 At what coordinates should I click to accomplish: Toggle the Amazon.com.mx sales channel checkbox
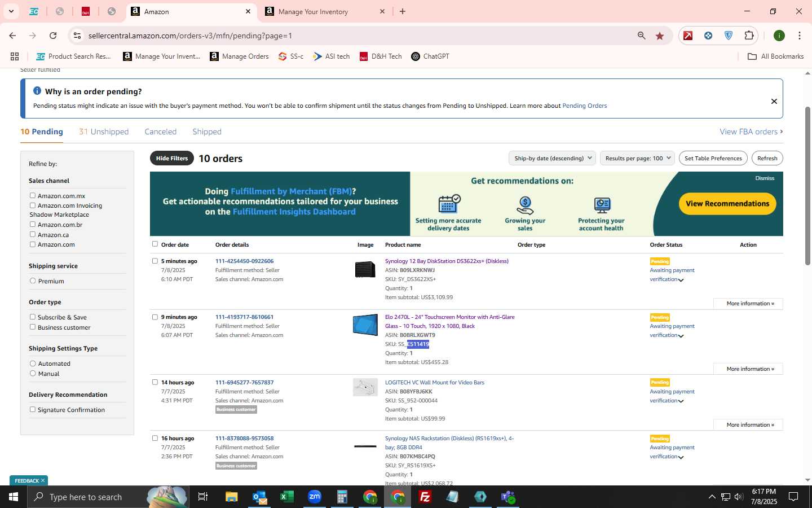coord(33,195)
